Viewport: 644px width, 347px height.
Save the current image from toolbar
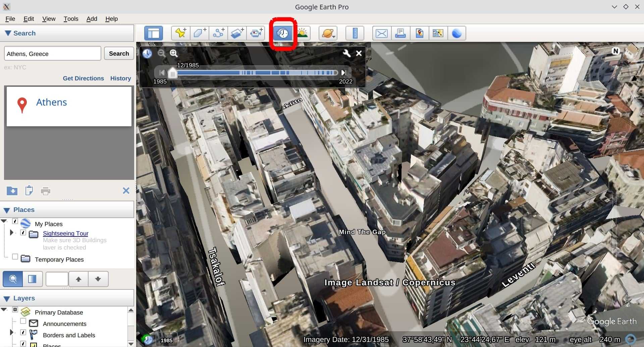419,33
